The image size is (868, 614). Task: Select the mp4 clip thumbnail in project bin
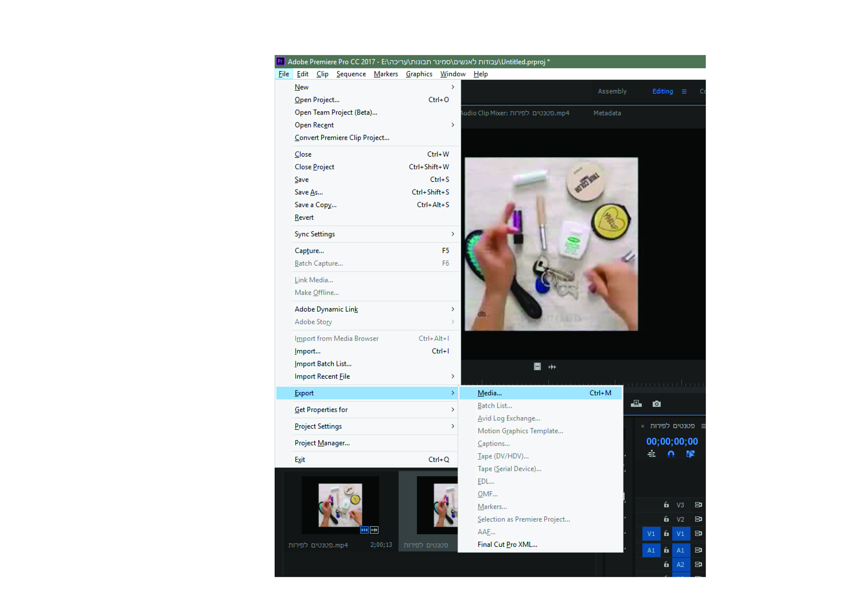pyautogui.click(x=340, y=505)
